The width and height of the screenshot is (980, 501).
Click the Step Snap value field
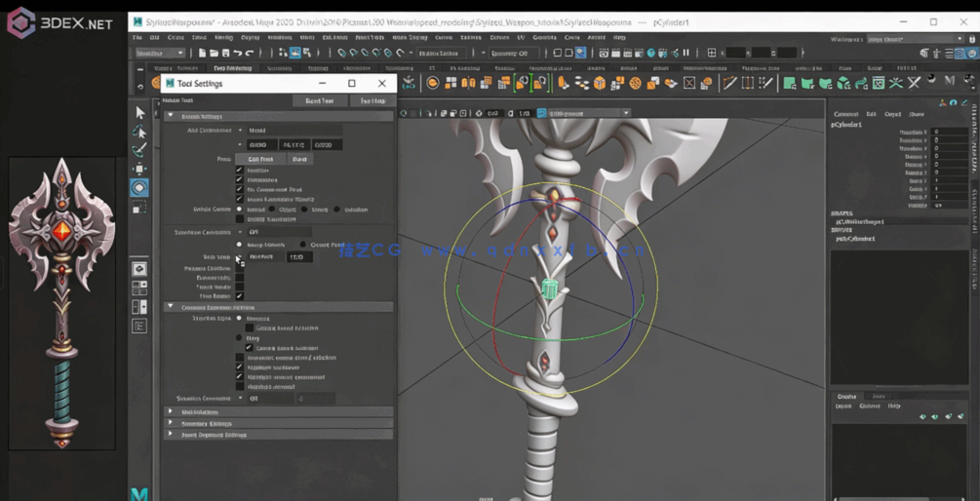pos(298,257)
